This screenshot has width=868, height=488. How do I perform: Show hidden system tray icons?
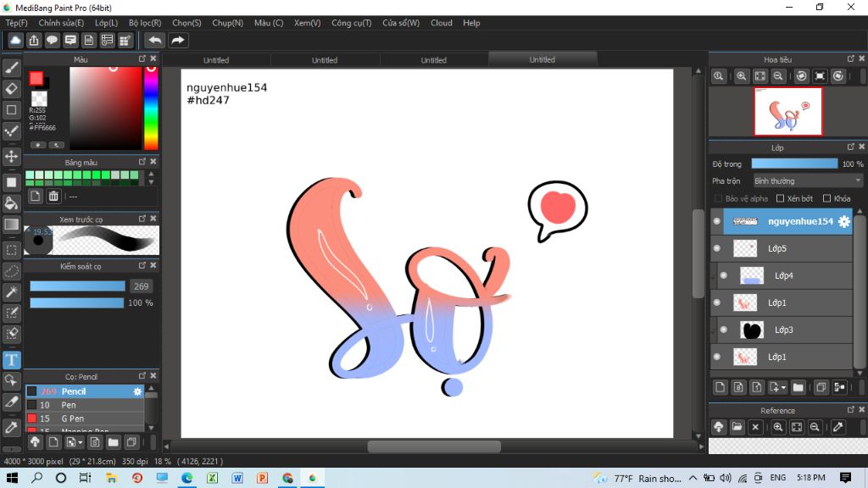693,478
